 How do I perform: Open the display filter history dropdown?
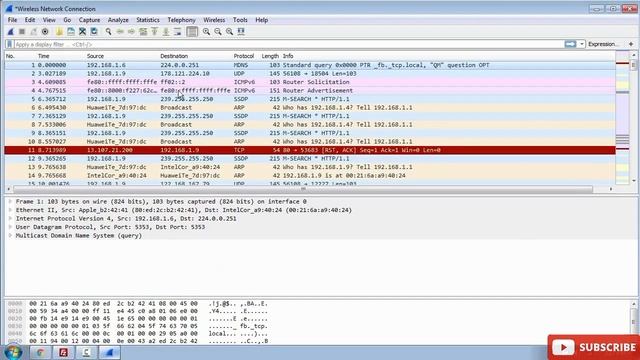581,44
